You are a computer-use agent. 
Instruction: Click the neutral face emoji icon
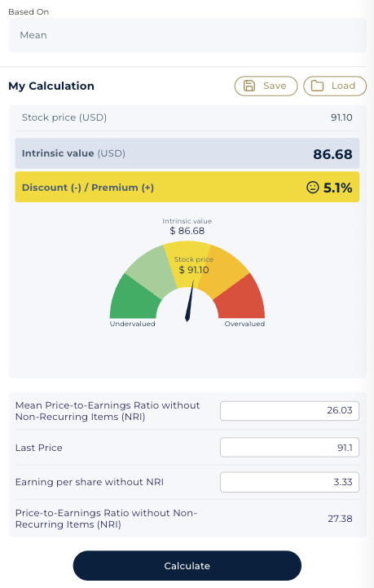[313, 187]
